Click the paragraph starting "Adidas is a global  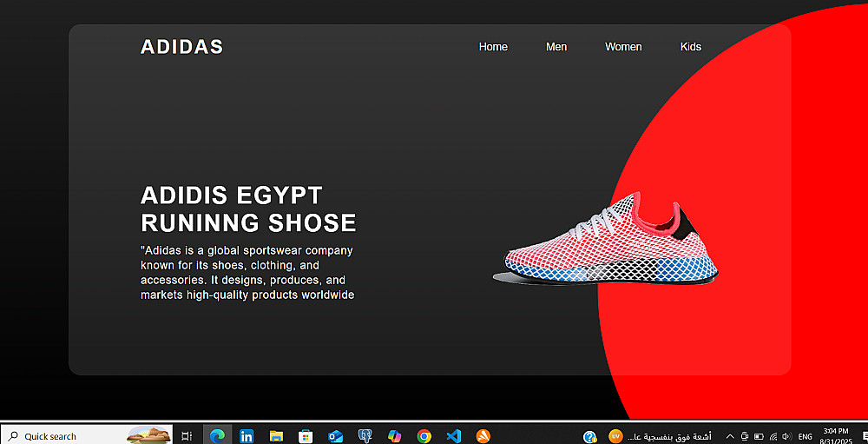[247, 273]
